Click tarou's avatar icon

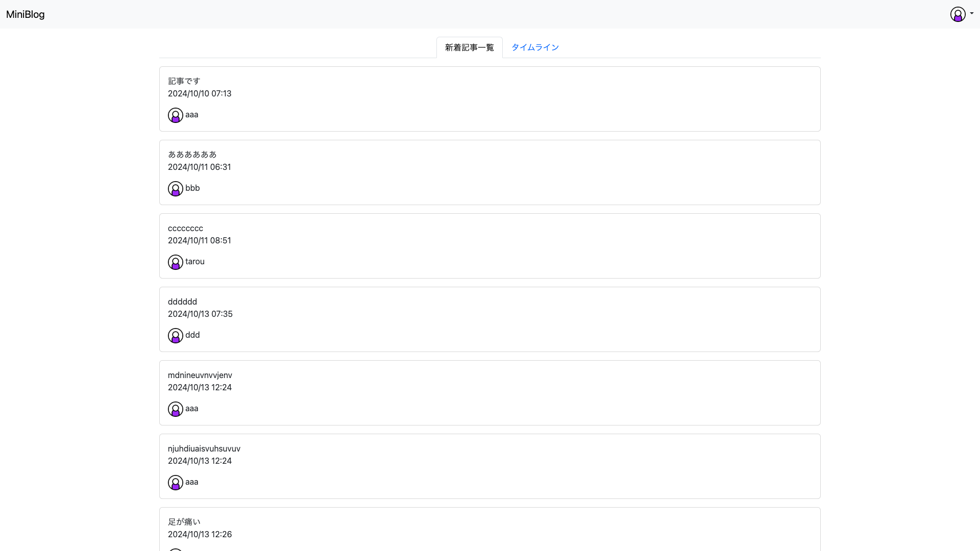click(x=175, y=262)
